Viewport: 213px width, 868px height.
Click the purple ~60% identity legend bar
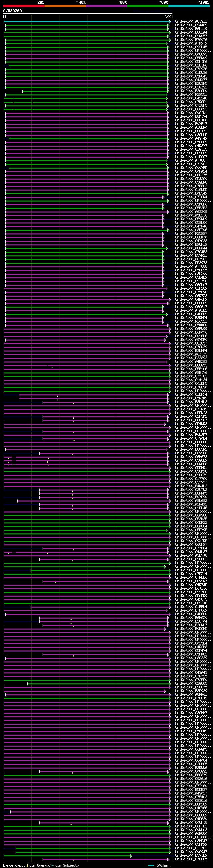[x=106, y=6]
